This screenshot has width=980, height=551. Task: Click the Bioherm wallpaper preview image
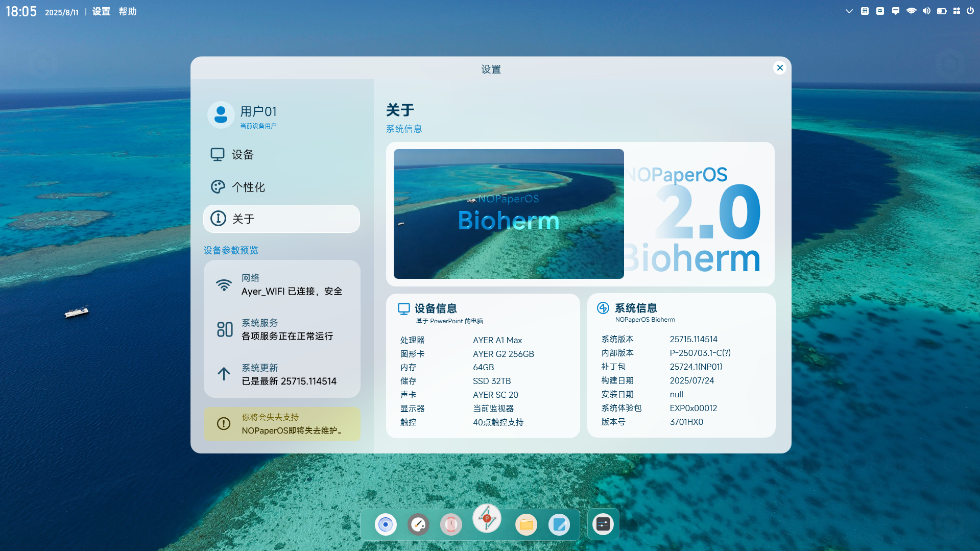pos(509,214)
